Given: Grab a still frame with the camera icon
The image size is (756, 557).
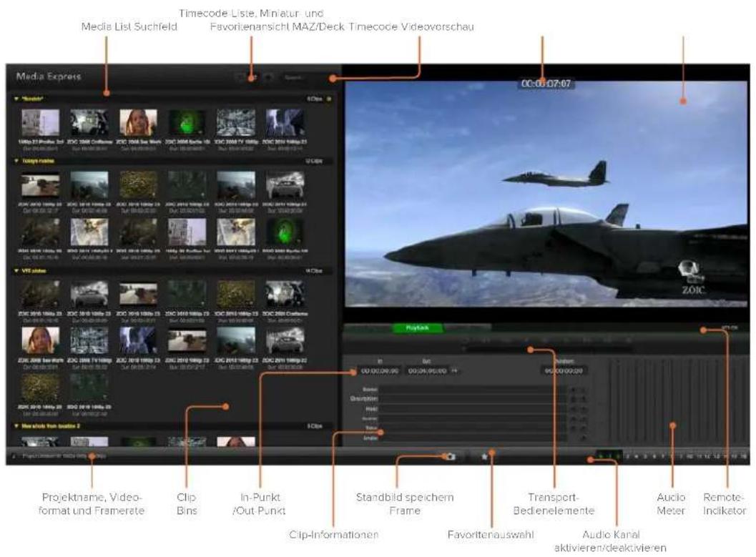Looking at the screenshot, I should (x=451, y=456).
